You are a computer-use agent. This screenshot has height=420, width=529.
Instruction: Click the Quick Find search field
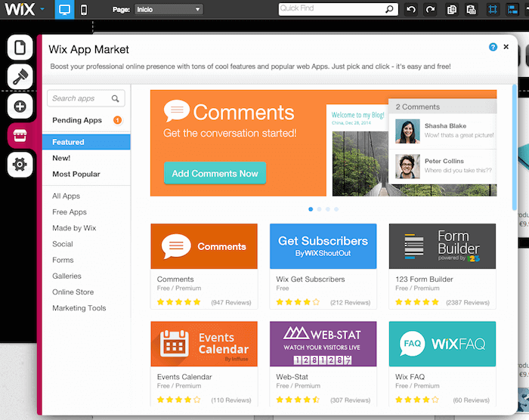(339, 9)
